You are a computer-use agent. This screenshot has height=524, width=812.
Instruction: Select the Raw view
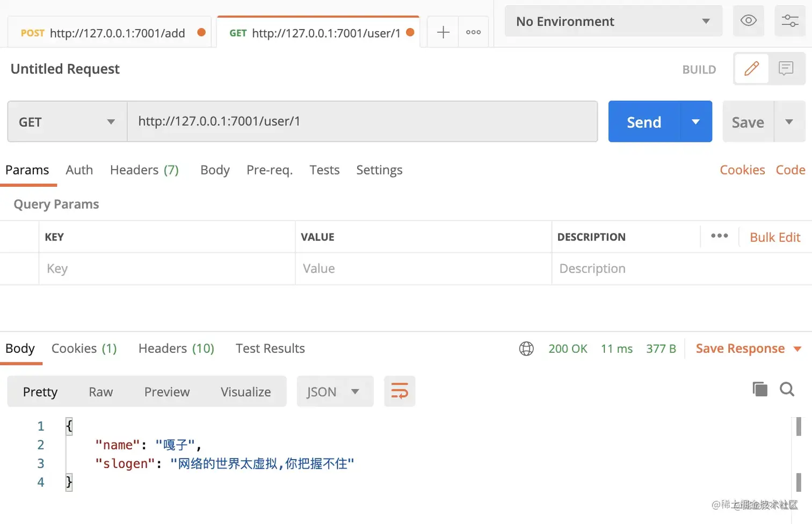click(101, 392)
